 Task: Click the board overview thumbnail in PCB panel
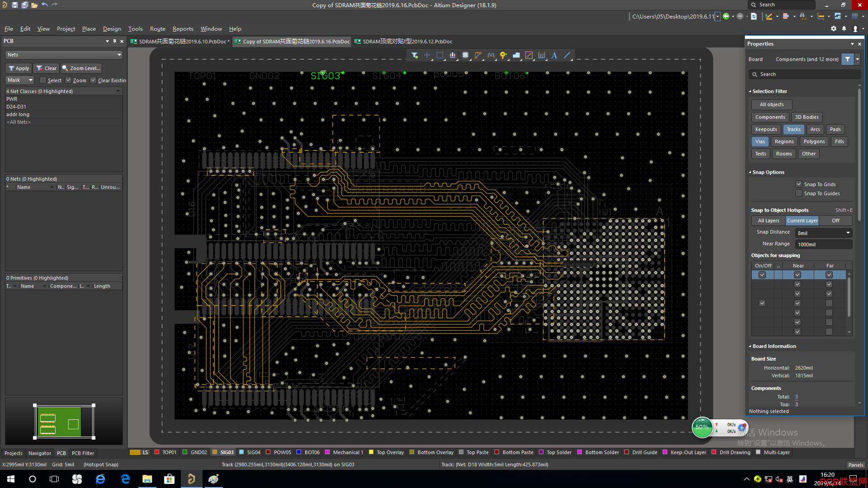64,422
